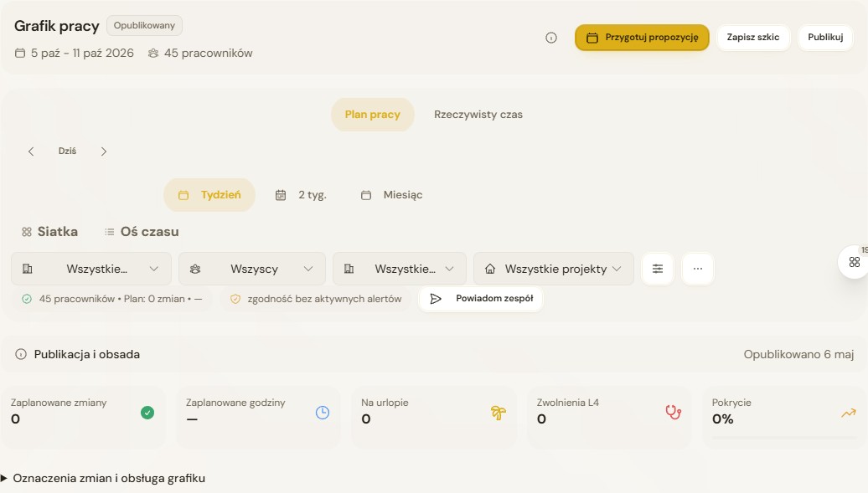
Task: Click the zgodność bez aktywnych alertów badge
Action: (316, 299)
